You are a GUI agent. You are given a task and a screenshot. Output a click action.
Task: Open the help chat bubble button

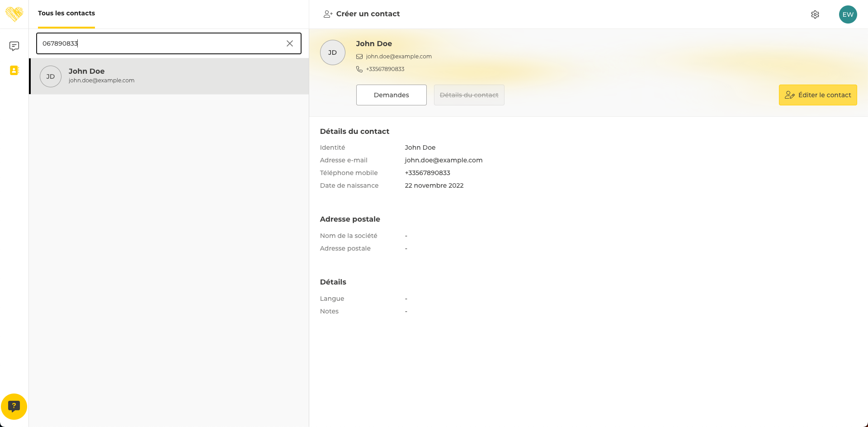tap(14, 406)
